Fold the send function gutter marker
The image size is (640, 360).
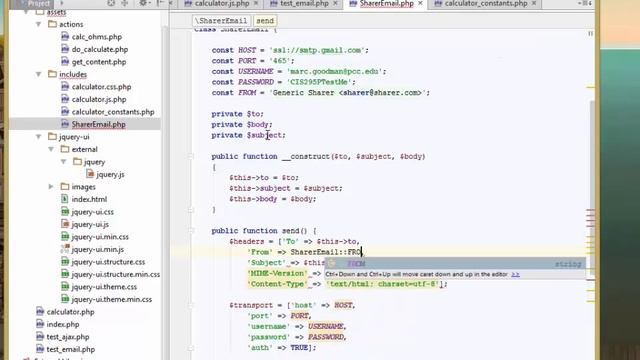click(191, 231)
